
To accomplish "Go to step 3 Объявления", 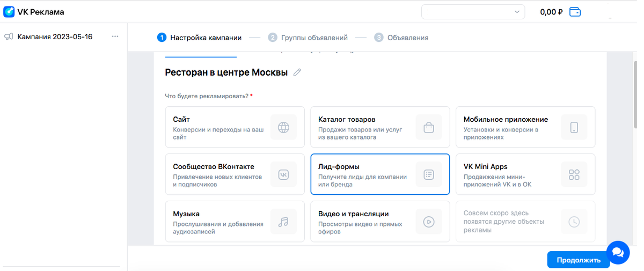I will click(x=401, y=38).
